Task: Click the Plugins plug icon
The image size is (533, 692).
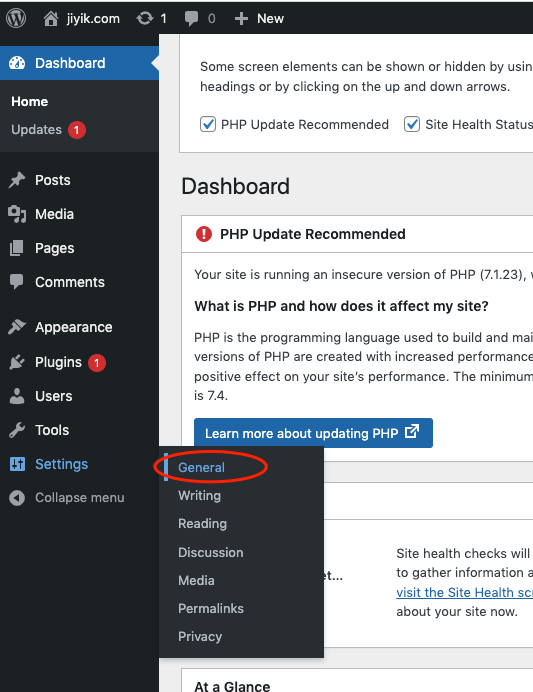Action: [17, 362]
